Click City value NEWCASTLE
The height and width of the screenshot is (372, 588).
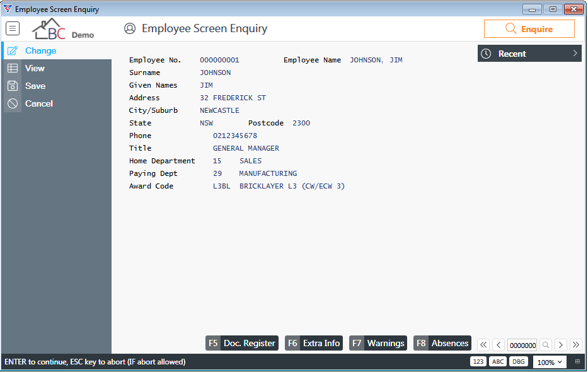click(219, 110)
